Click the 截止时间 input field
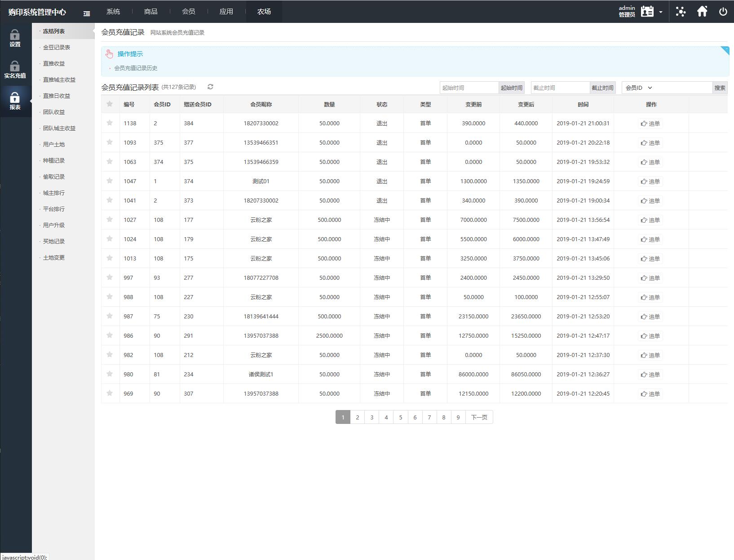The height and width of the screenshot is (560, 734). coord(560,88)
